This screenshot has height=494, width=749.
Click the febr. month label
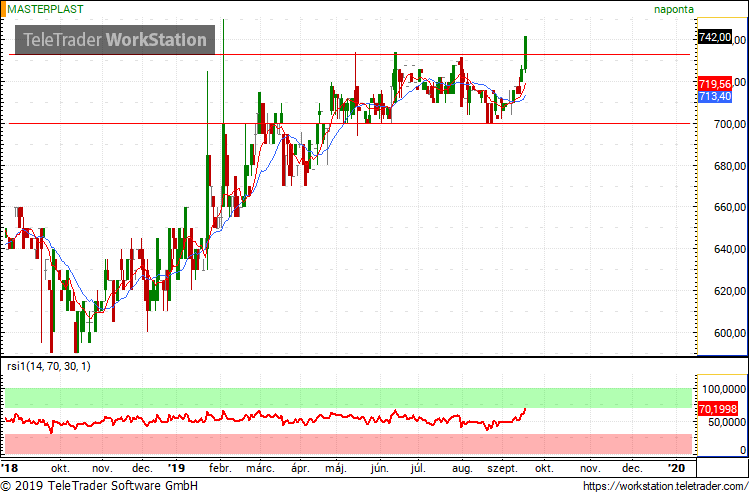point(220,468)
